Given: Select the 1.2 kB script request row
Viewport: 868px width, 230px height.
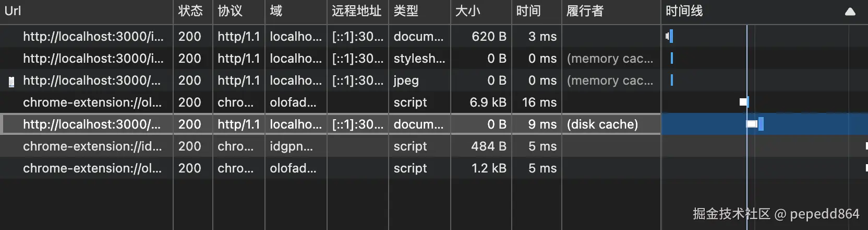Looking at the screenshot, I should click(93, 168).
